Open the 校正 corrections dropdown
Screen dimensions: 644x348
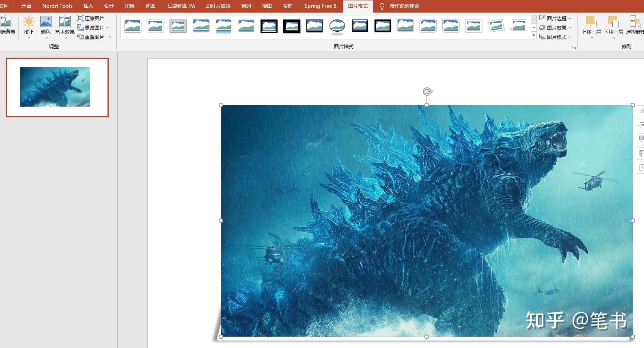pos(28,27)
